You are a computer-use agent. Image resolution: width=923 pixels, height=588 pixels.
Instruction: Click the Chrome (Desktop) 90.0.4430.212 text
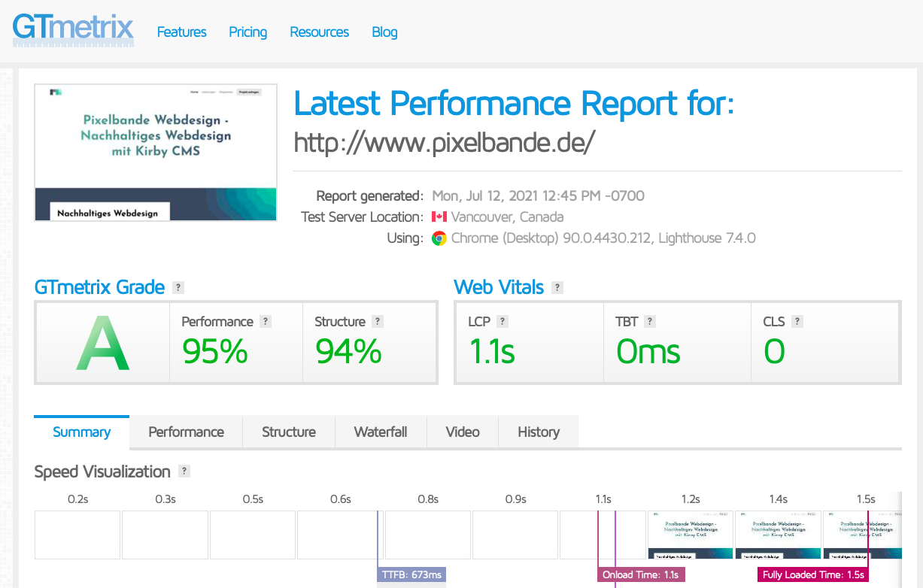[554, 238]
